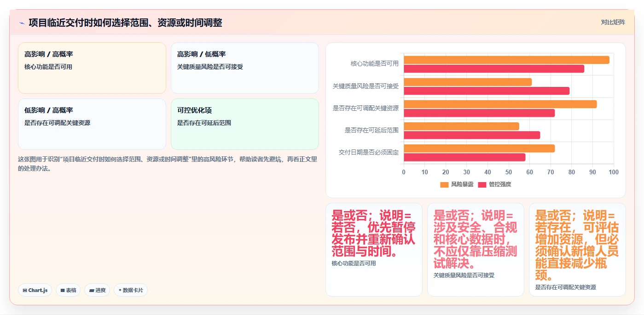Click the lightning icon beside the title
Image resolution: width=644 pixels, height=315 pixels.
[22, 23]
